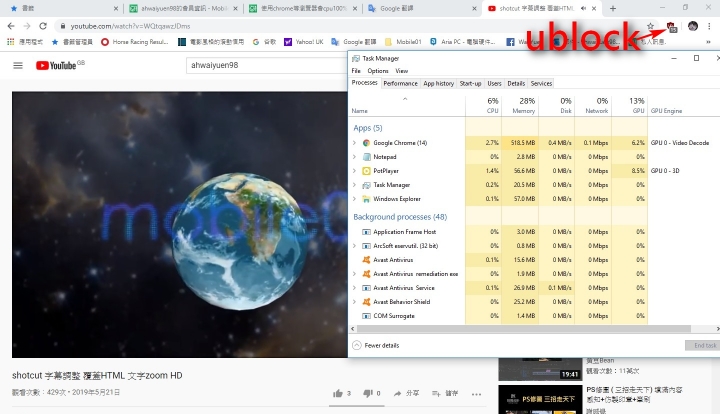Image resolution: width=720 pixels, height=414 pixels.
Task: Expand the Notepad process row
Action: tap(354, 157)
